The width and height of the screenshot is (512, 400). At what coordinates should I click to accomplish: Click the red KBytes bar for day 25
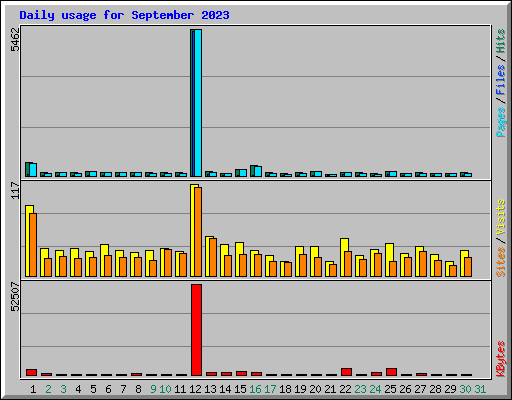tap(391, 372)
